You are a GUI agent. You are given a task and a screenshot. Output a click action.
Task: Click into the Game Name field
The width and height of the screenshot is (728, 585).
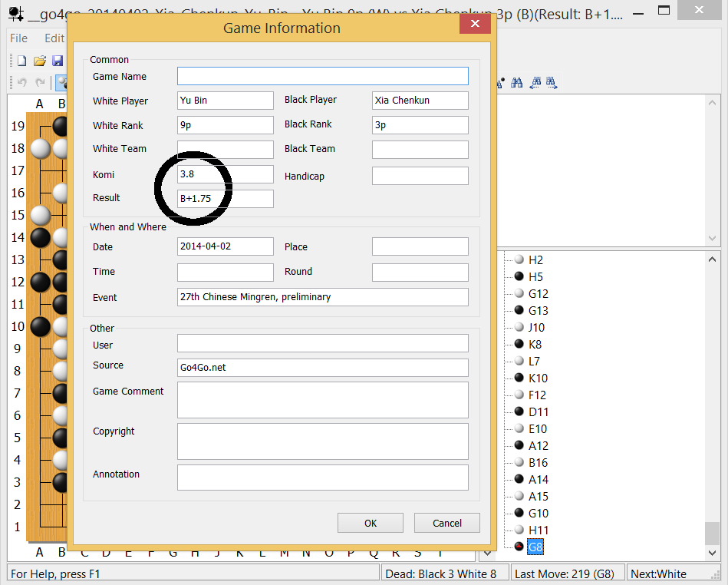[322, 76]
